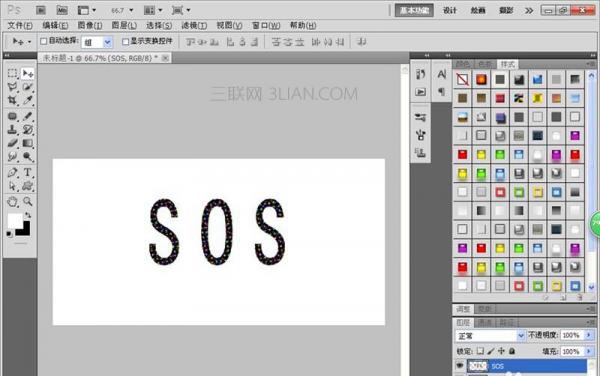The height and width of the screenshot is (376, 600).
Task: Select the Quick Selection tool
Action: click(x=28, y=87)
